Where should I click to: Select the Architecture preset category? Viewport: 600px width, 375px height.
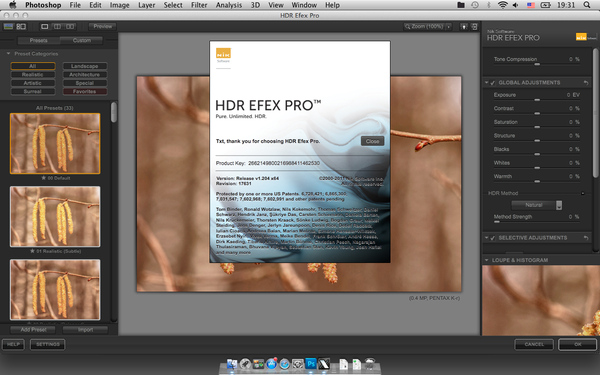(85, 75)
